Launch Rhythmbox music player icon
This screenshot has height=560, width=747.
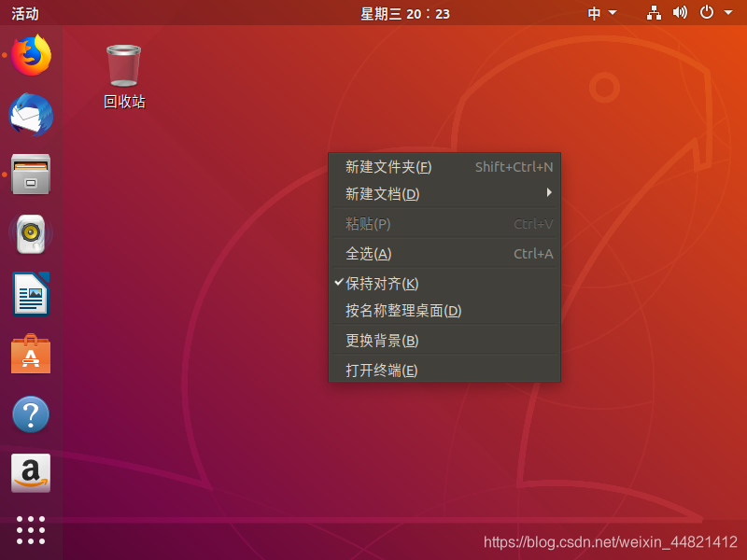tap(31, 234)
